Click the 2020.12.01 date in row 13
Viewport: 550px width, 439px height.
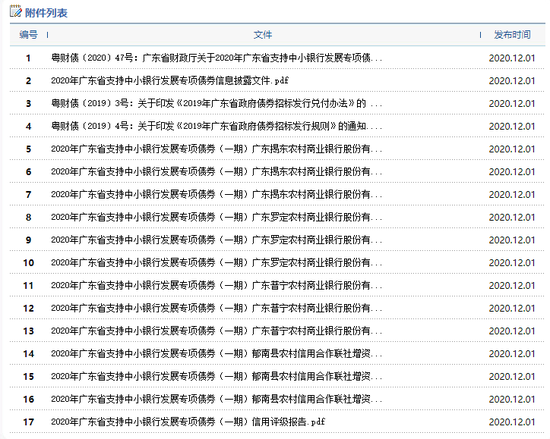[512, 331]
